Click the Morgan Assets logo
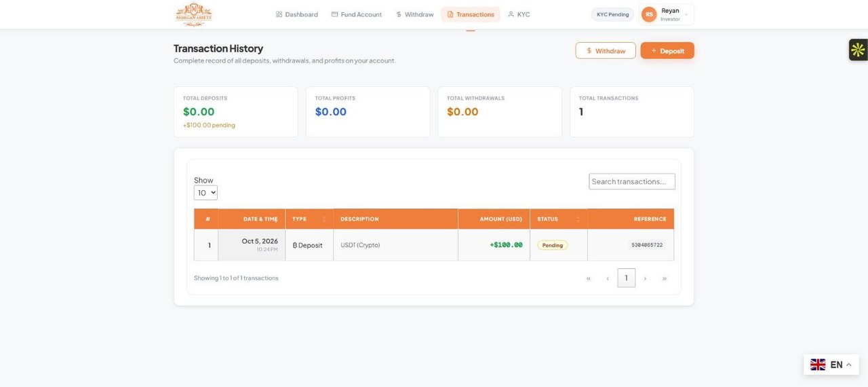This screenshot has height=387, width=868. pyautogui.click(x=193, y=14)
